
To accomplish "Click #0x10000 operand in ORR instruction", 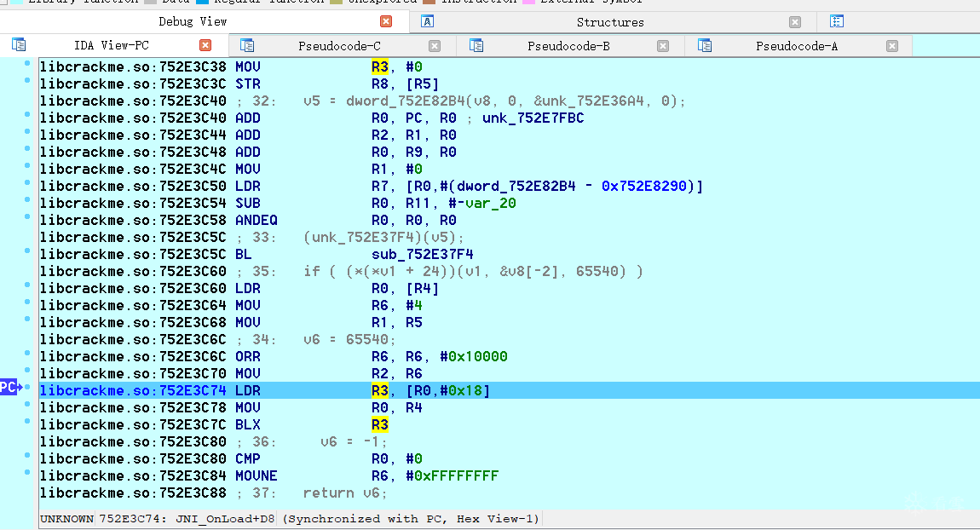I will tap(474, 357).
